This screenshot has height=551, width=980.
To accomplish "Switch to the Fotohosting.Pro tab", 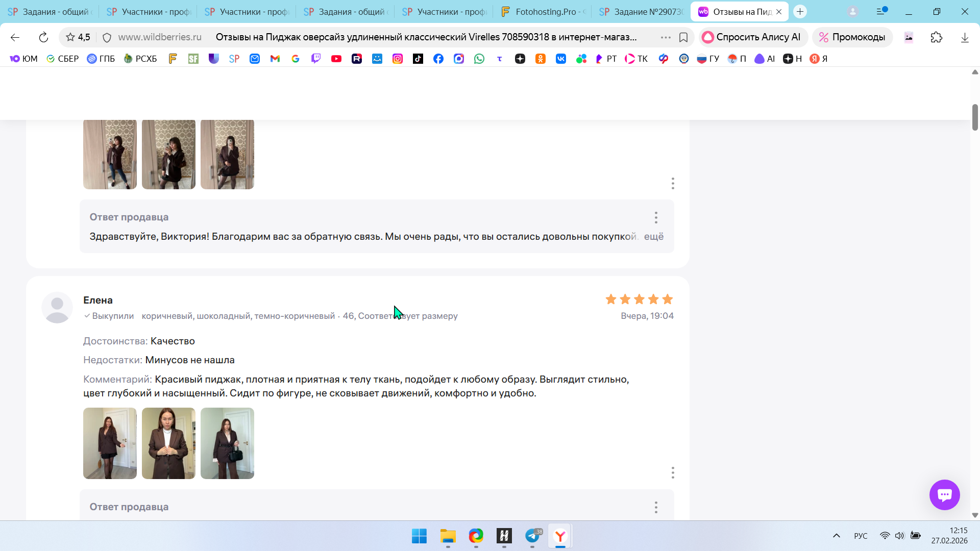I will pos(544,11).
